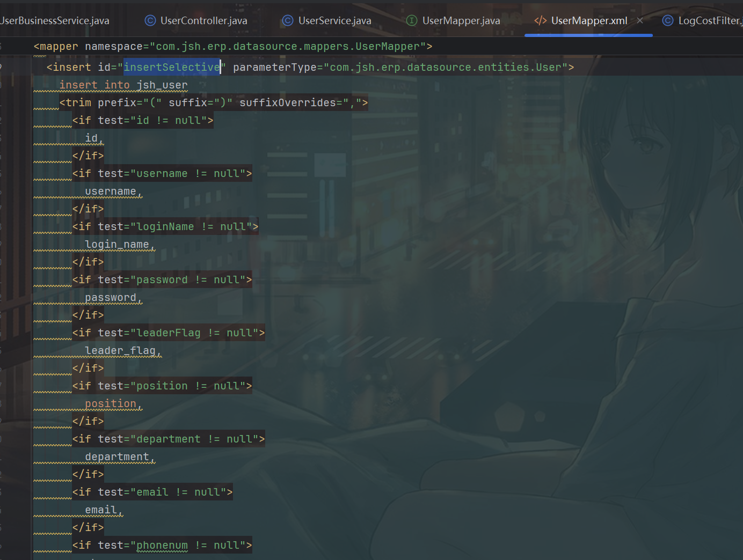The height and width of the screenshot is (560, 743).
Task: Click the interface icon on UserMapper.java tab
Action: coord(412,20)
